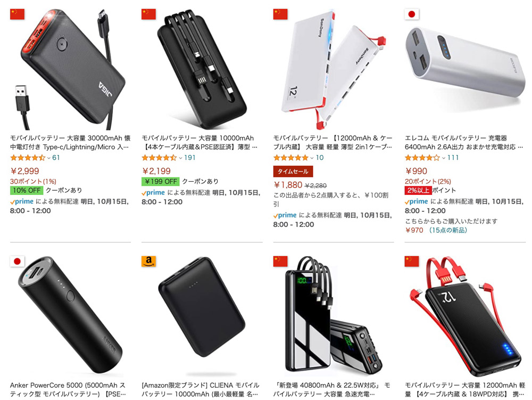The width and height of the screenshot is (532, 400).
Task: Open the ¥199 OFF coupon badge
Action: tap(161, 181)
